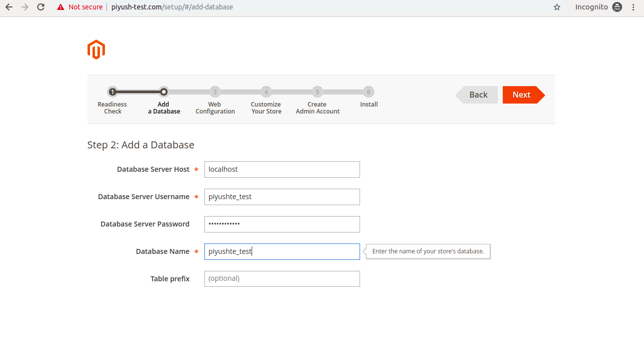Click the 'Create Admin Account' step label
Viewport: 644px width, 346px height.
317,108
